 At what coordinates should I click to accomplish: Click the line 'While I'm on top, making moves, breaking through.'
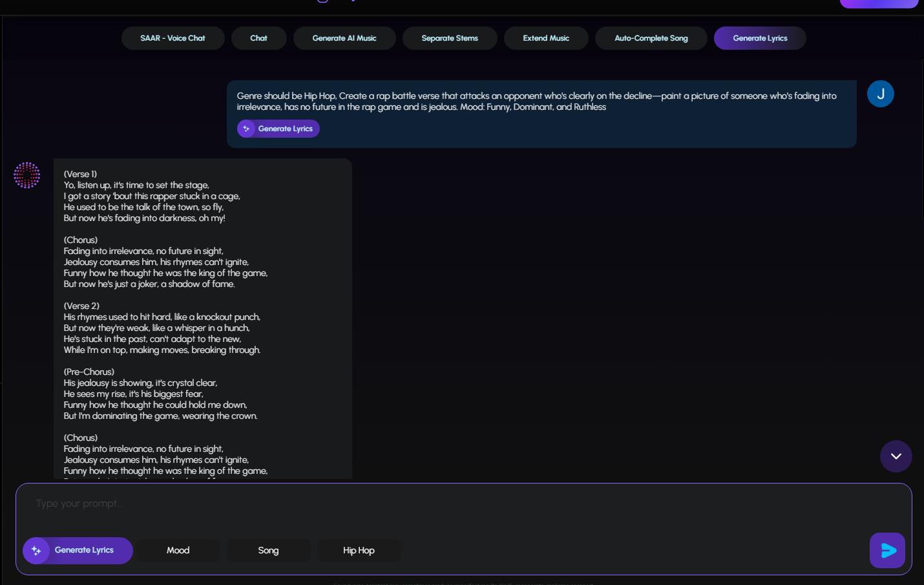pyautogui.click(x=162, y=350)
